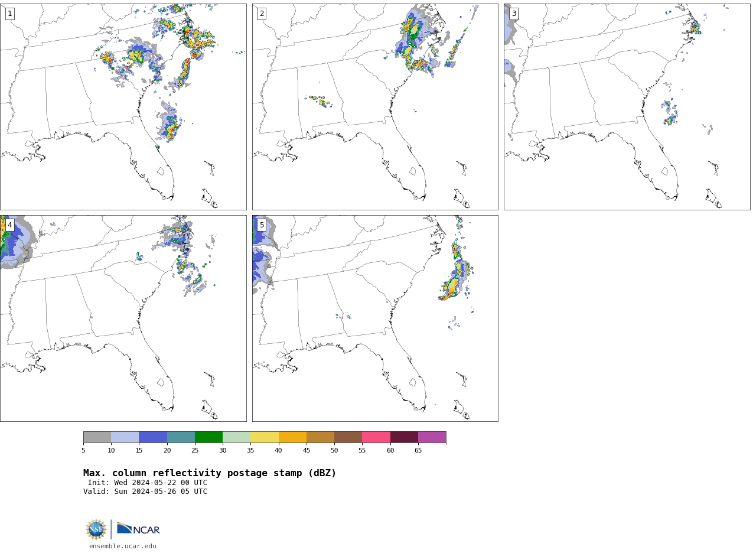Click the pink 55-60 dBZ swatch
756x553 pixels.
click(x=376, y=437)
